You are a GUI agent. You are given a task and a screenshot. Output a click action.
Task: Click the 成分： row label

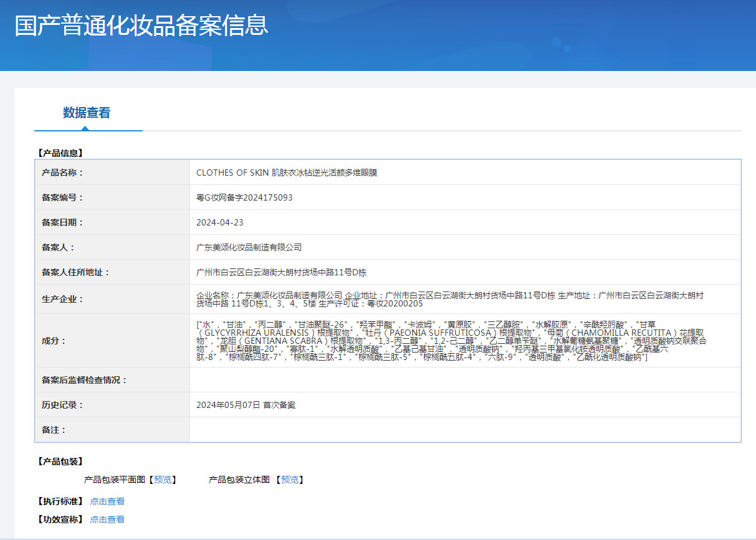[x=54, y=341]
